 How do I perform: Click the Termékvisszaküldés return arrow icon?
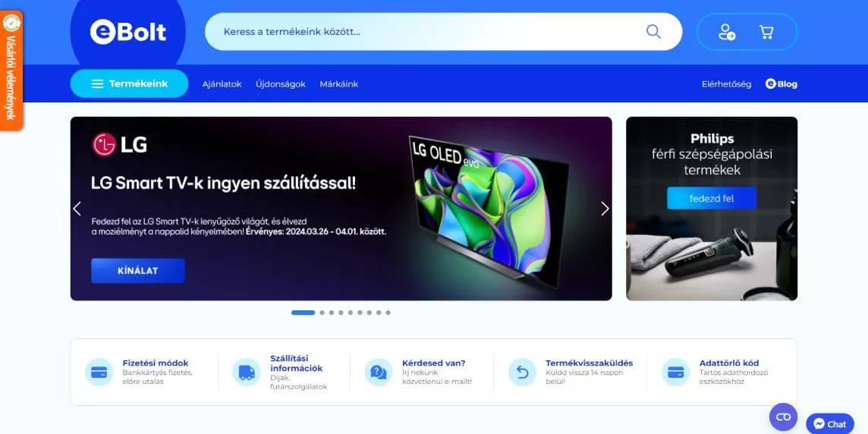(x=522, y=372)
